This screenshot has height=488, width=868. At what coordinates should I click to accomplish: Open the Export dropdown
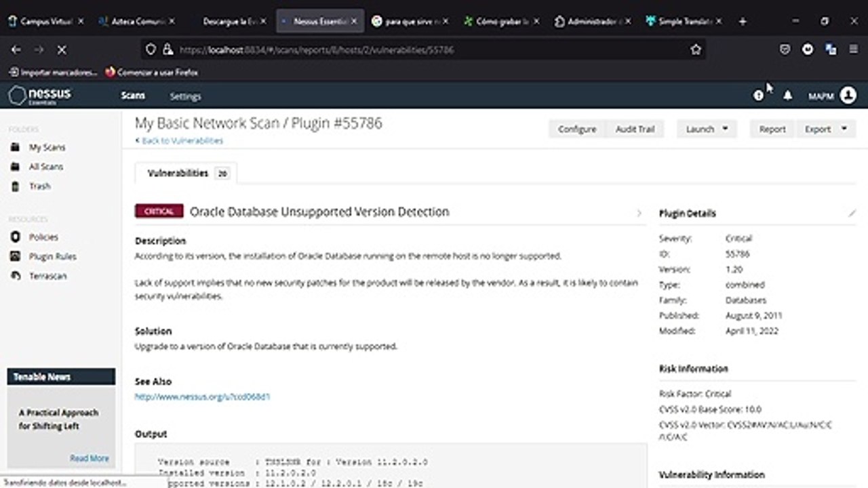pos(825,129)
